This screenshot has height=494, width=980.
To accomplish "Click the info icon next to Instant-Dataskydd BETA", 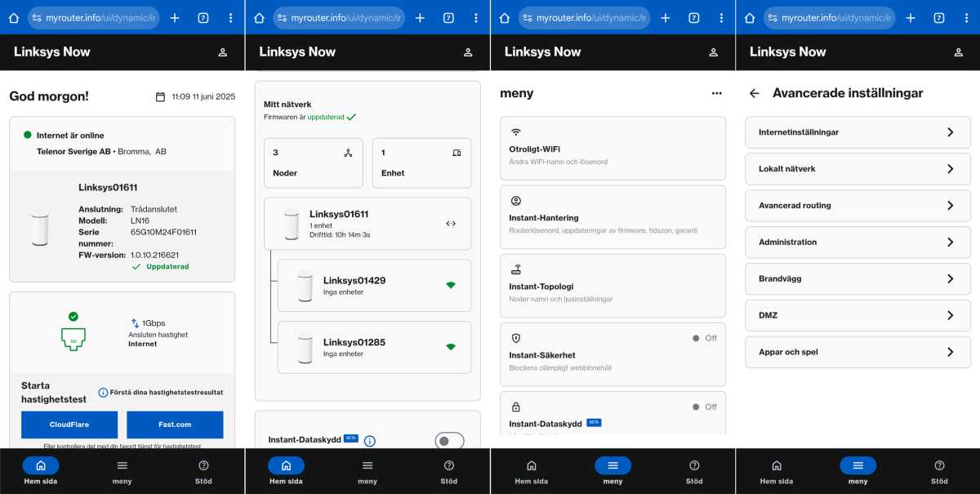I will 370,441.
